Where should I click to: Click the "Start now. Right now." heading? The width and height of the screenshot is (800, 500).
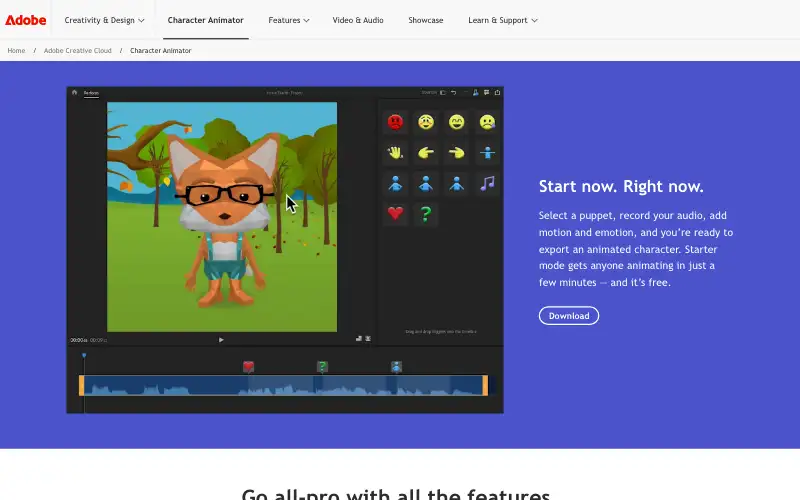pyautogui.click(x=621, y=186)
